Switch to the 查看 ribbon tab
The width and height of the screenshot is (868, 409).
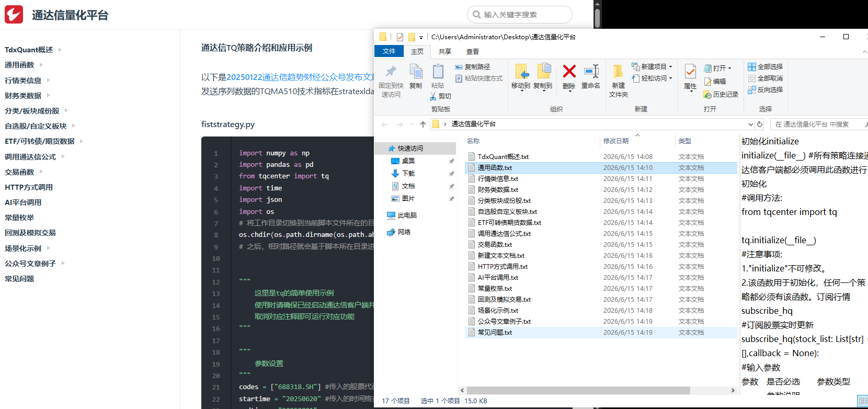[473, 51]
